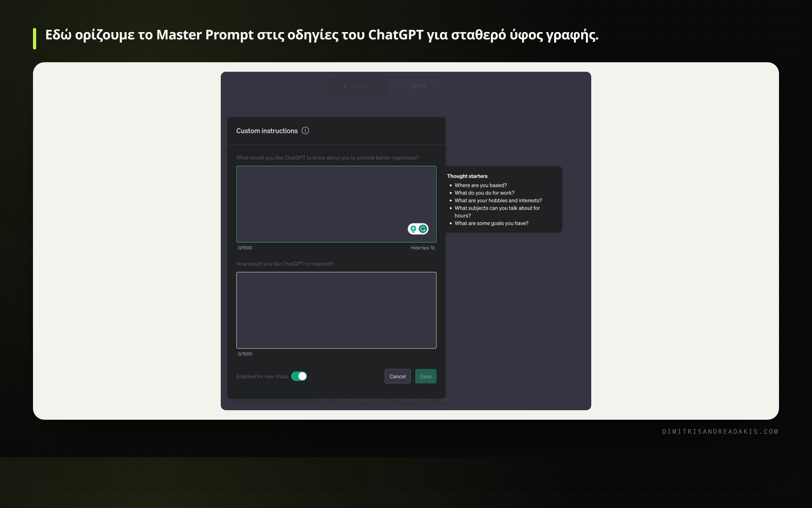Click the 'What do you do for work?' tip
This screenshot has height=508, width=812.
point(485,193)
